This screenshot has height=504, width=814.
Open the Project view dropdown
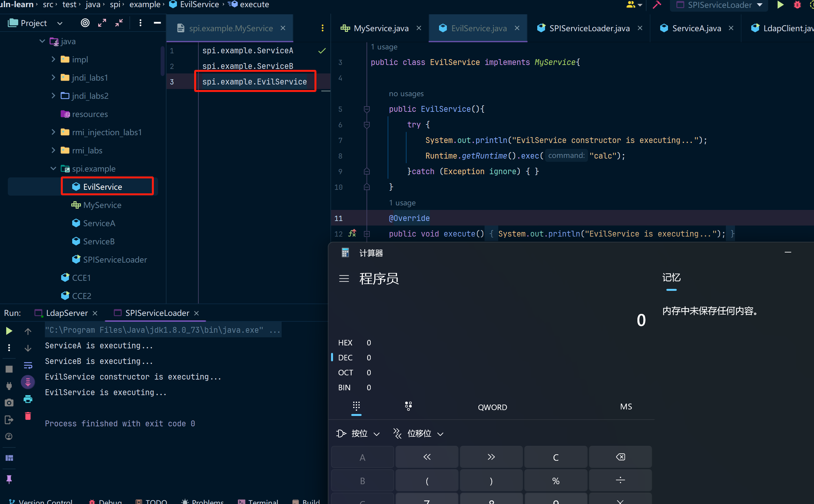coord(60,23)
